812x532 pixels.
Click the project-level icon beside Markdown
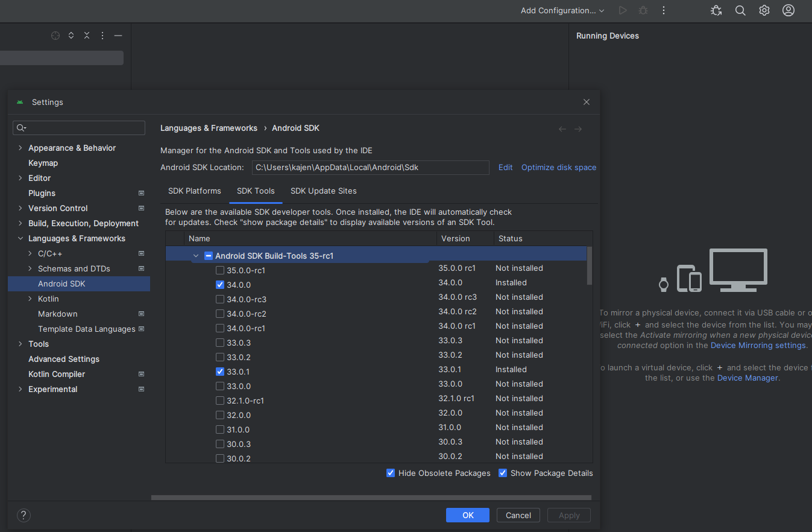(141, 314)
